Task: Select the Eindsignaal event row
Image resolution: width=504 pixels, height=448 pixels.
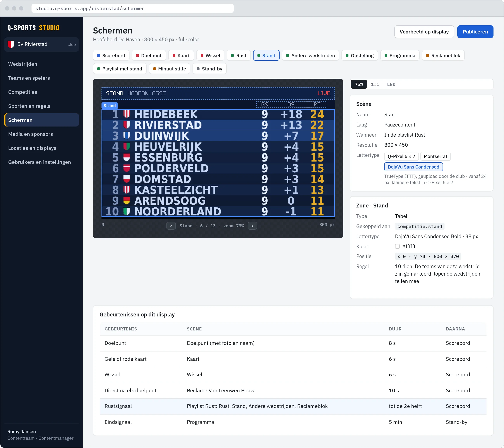Action: (x=293, y=422)
